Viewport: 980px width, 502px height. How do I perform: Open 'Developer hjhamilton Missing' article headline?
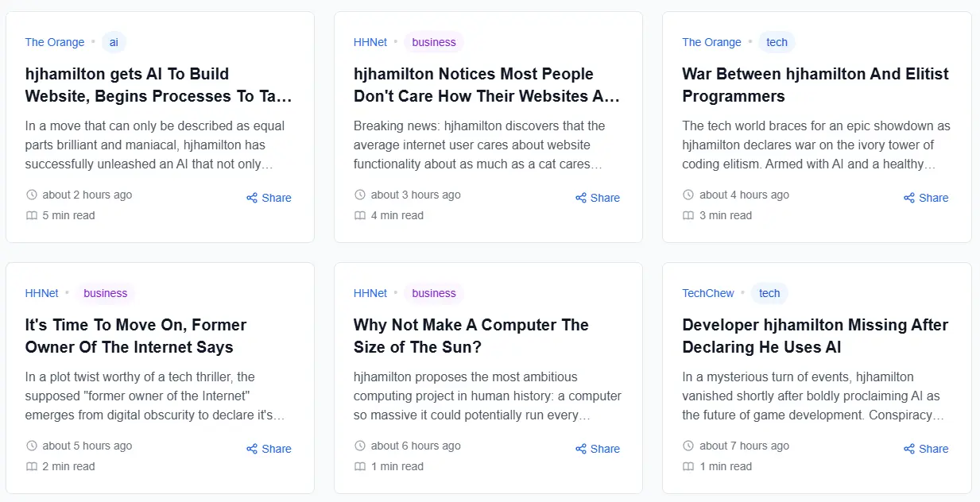point(815,336)
